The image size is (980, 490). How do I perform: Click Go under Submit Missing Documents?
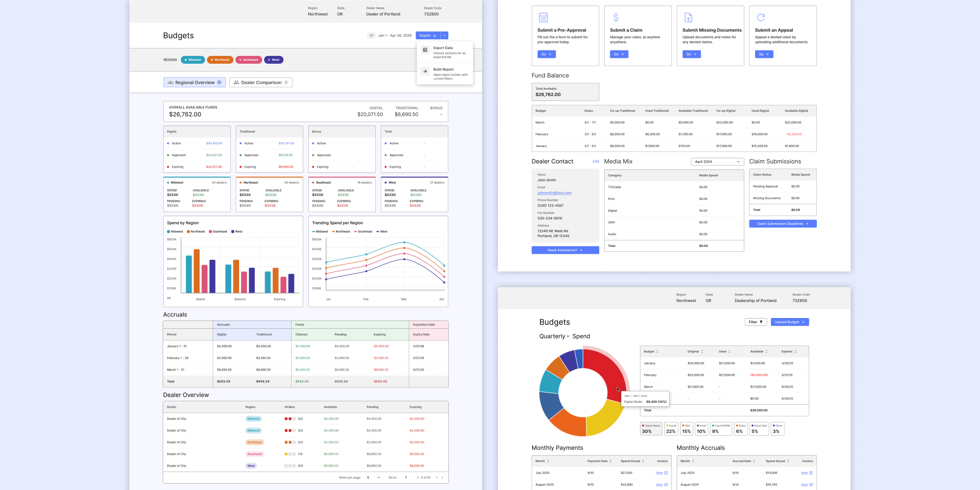coord(691,54)
